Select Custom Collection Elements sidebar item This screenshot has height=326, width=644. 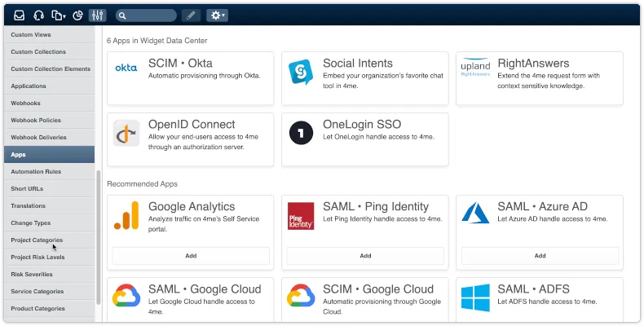[x=49, y=69]
